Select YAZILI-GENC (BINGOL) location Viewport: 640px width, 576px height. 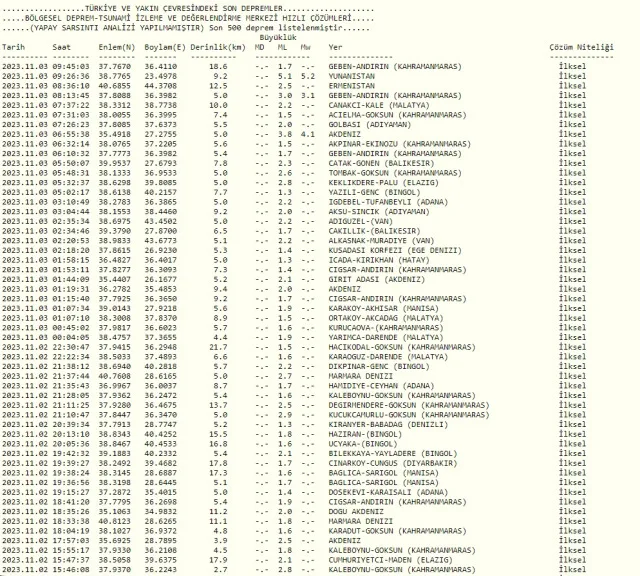[x=374, y=193]
